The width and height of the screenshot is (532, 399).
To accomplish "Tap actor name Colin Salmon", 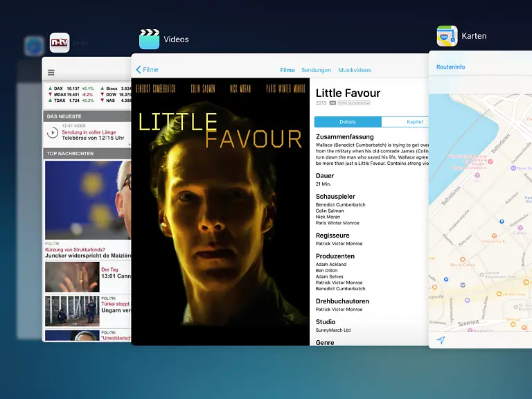I will (330, 211).
